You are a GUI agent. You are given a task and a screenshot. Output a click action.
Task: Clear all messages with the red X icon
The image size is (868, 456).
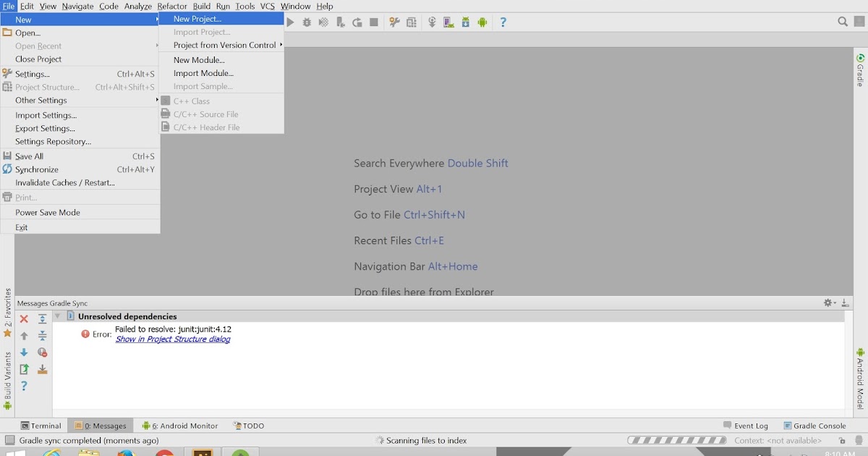(x=24, y=318)
